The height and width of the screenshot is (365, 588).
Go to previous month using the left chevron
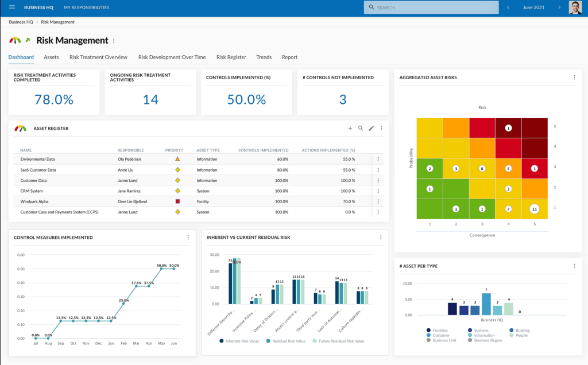[x=507, y=7]
